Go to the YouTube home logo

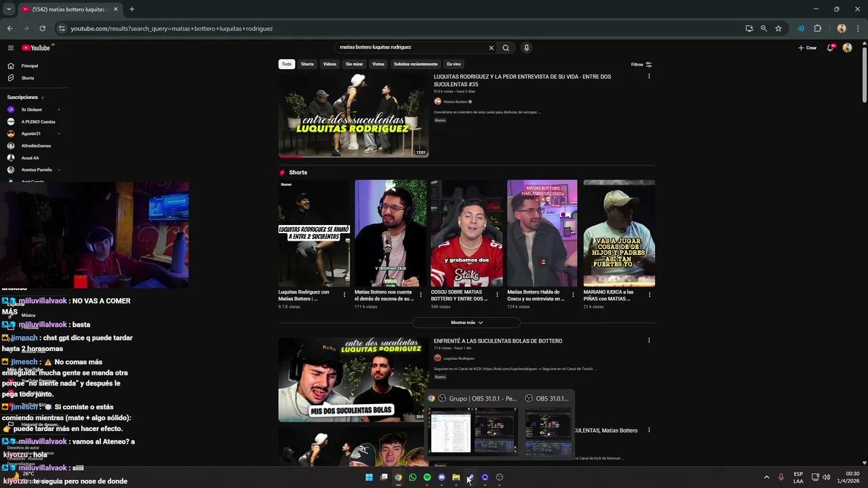tap(36, 47)
